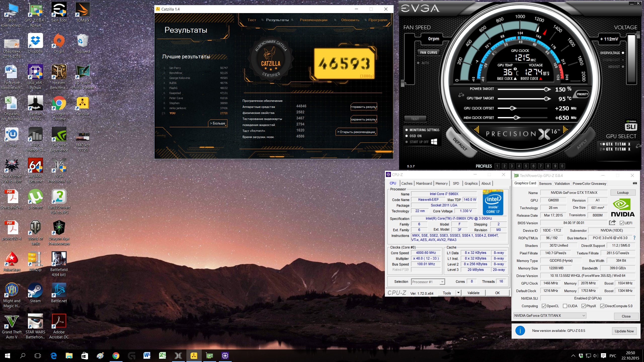Image resolution: width=644 pixels, height=362 pixels.
Task: Open Battle.net desktop shortcut
Action: [59, 293]
